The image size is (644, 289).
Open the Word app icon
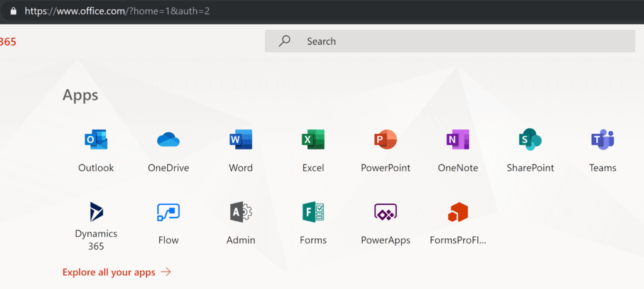pos(241,139)
